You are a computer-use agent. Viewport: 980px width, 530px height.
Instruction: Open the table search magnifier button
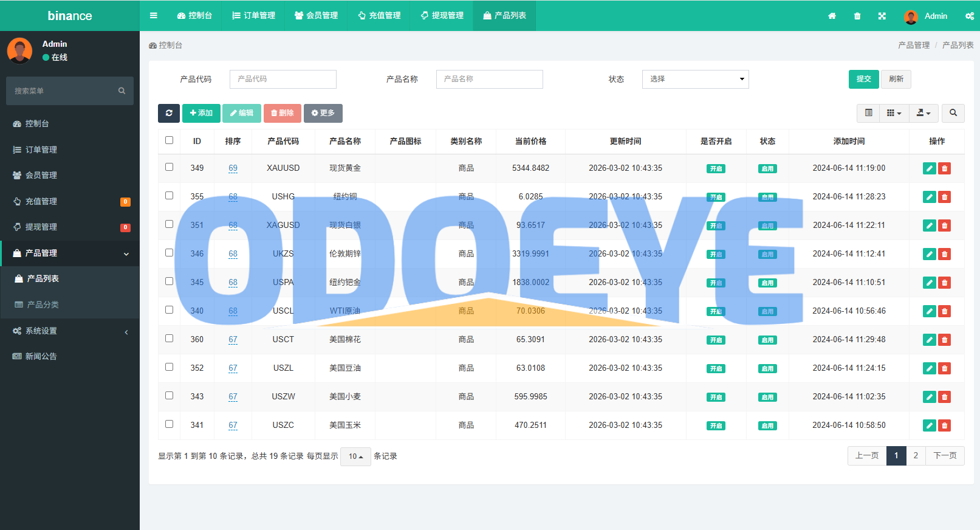pos(953,113)
